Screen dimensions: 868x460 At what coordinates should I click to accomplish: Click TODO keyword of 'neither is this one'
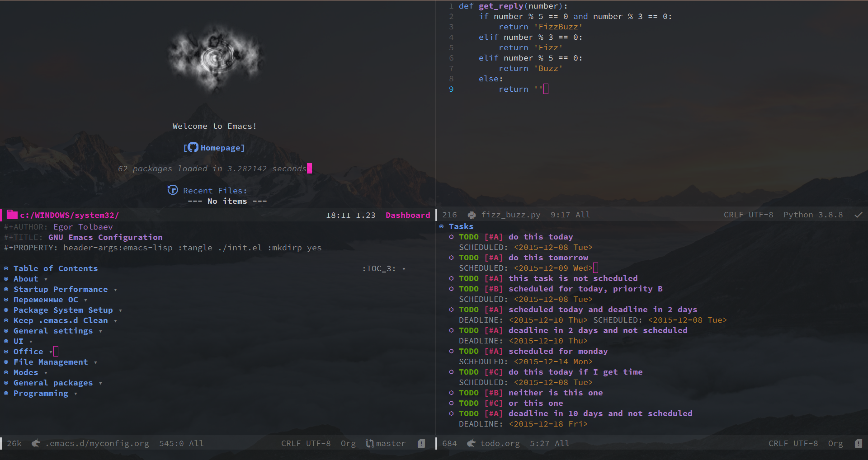(x=468, y=393)
